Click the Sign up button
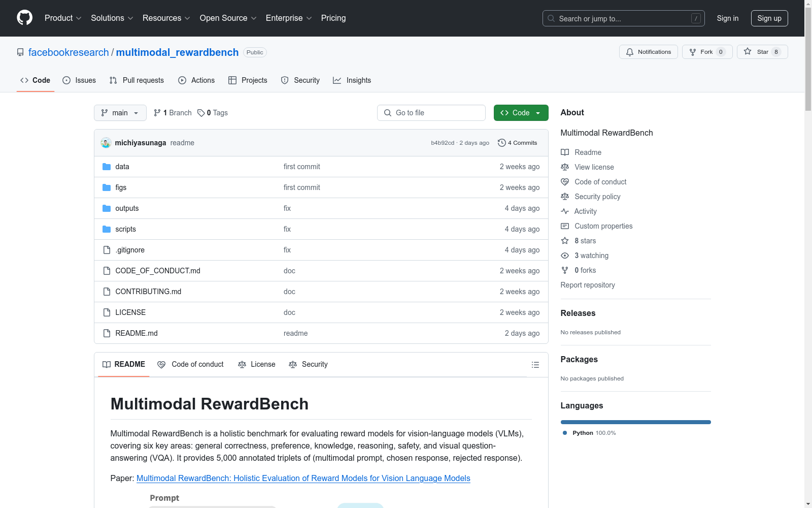 (769, 18)
